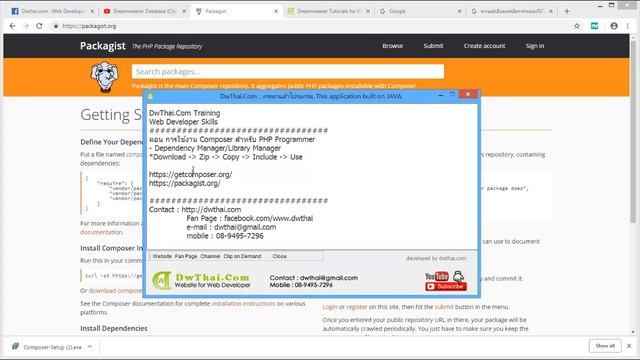Viewport: 640px width, 360px height.
Task: Open Create account in Packagist navigation
Action: pos(484,46)
